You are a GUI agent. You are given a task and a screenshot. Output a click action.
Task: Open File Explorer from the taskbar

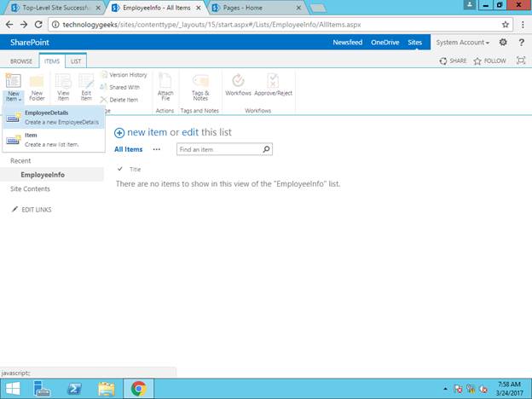pyautogui.click(x=107, y=389)
